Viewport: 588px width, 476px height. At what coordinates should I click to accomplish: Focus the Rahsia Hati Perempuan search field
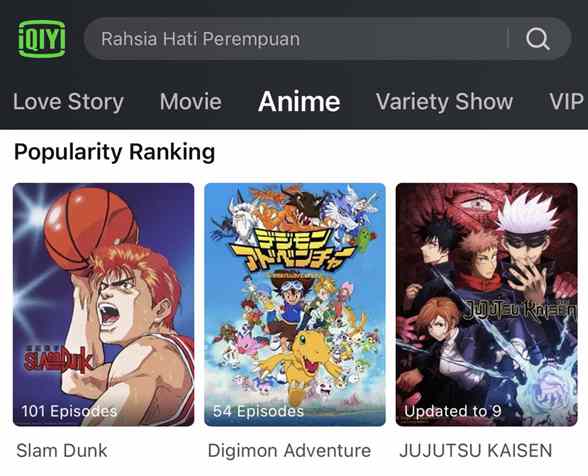(327, 39)
